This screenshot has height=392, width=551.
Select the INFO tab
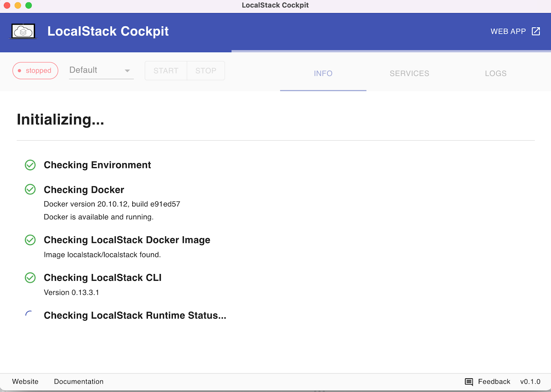[323, 73]
